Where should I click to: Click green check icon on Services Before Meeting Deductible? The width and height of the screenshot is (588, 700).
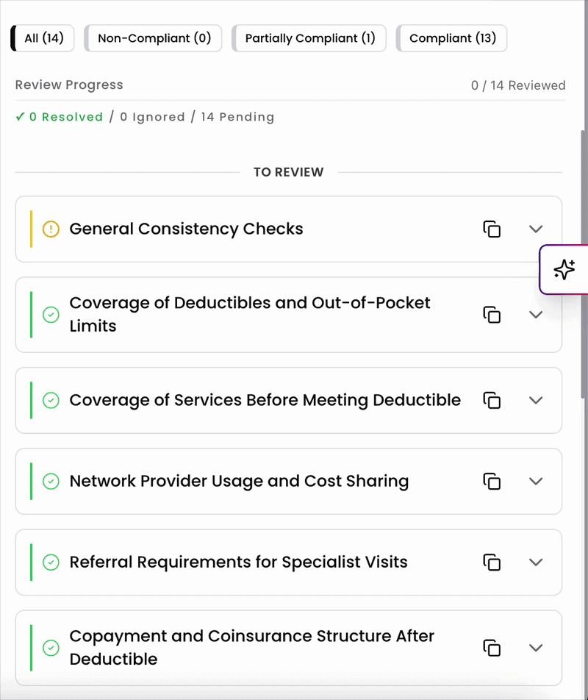[51, 400]
